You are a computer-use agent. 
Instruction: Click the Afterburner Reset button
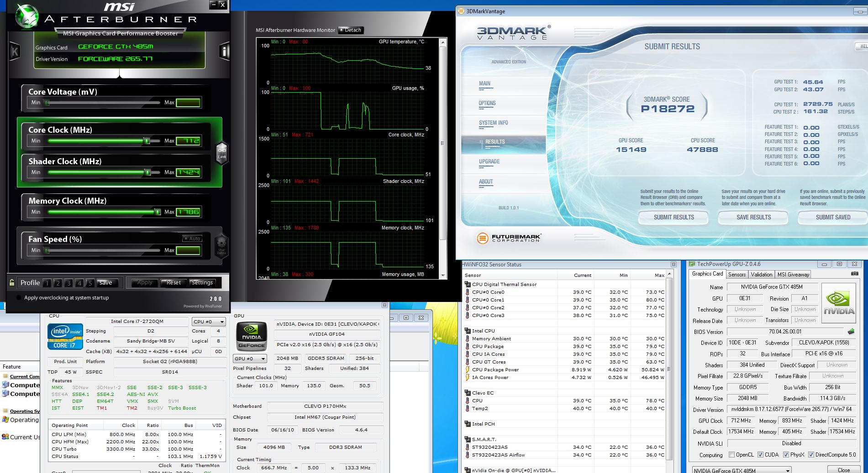[174, 283]
